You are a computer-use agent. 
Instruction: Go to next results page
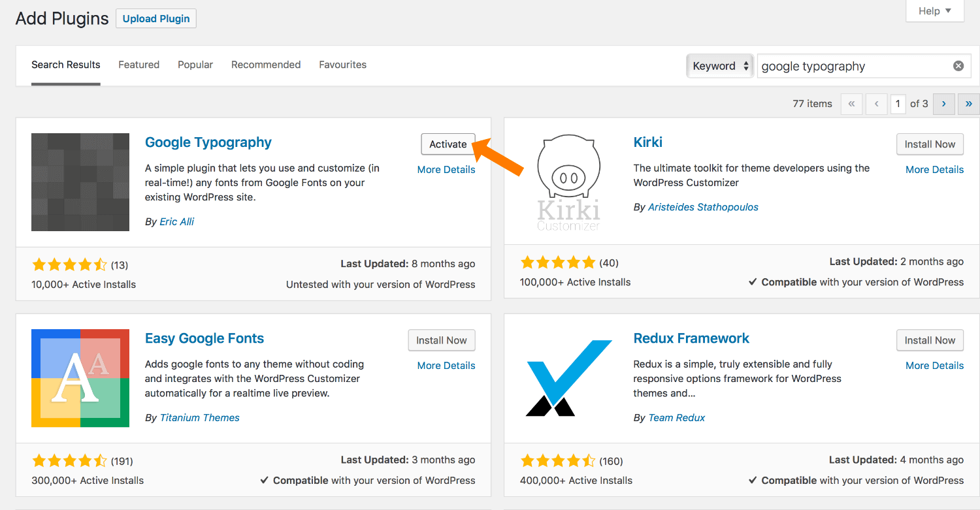point(944,104)
